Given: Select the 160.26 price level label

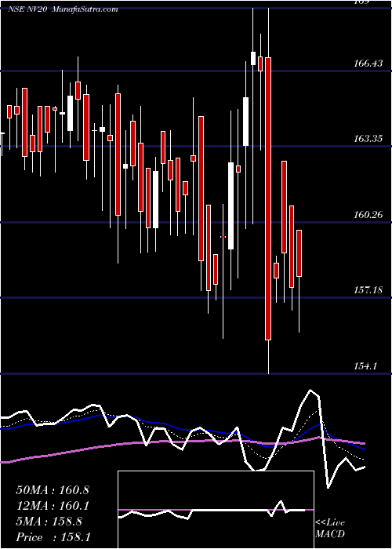Looking at the screenshot, I should (368, 215).
